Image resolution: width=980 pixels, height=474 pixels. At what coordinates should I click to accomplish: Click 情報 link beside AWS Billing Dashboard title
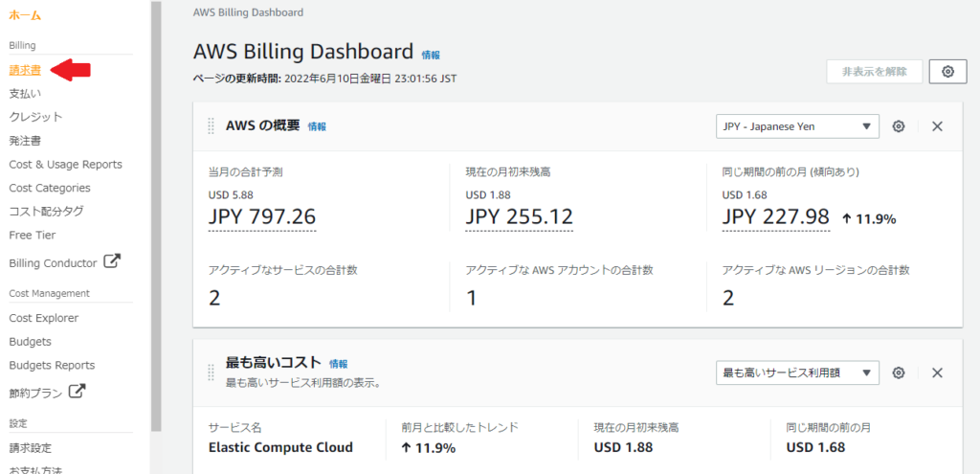(x=431, y=56)
